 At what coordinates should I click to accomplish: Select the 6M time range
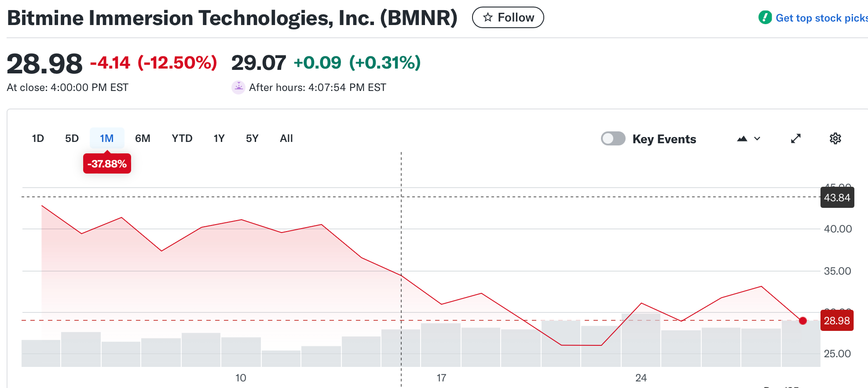tap(143, 138)
